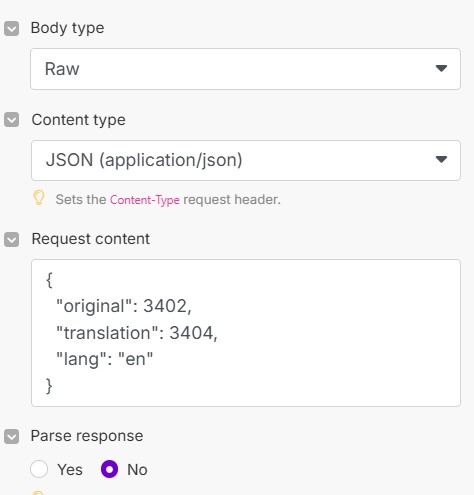Click the Yes label under Parse response
Screen dimensions: 474x495
point(70,470)
